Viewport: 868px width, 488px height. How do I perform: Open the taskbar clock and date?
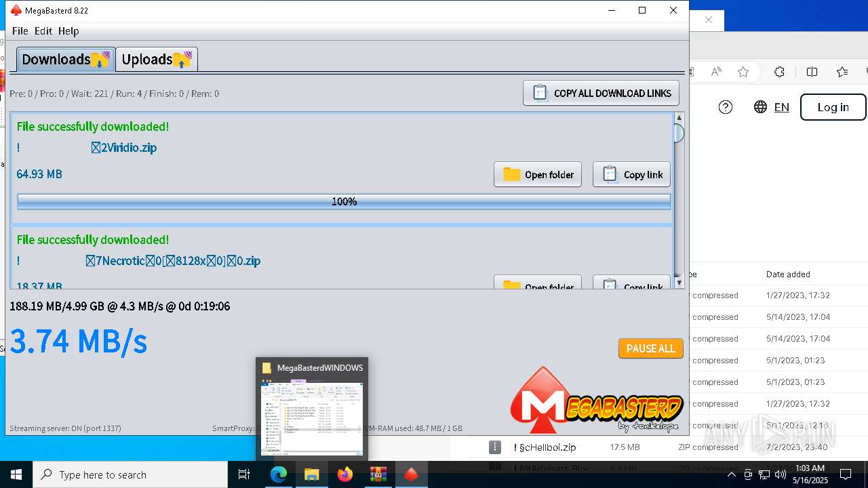810,474
